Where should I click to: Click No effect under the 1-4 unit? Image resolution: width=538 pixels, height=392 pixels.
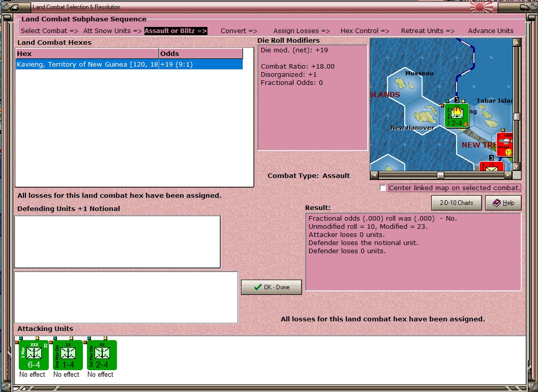(x=66, y=375)
